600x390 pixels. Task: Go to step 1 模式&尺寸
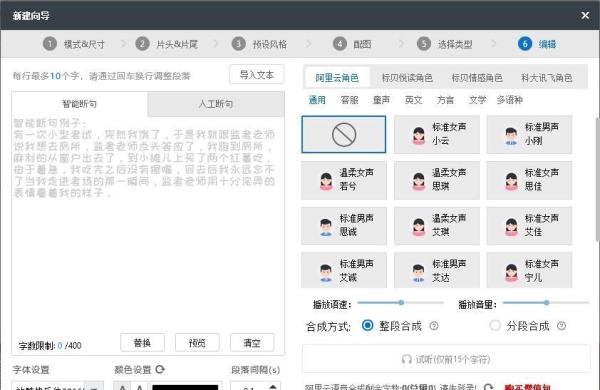tap(73, 44)
